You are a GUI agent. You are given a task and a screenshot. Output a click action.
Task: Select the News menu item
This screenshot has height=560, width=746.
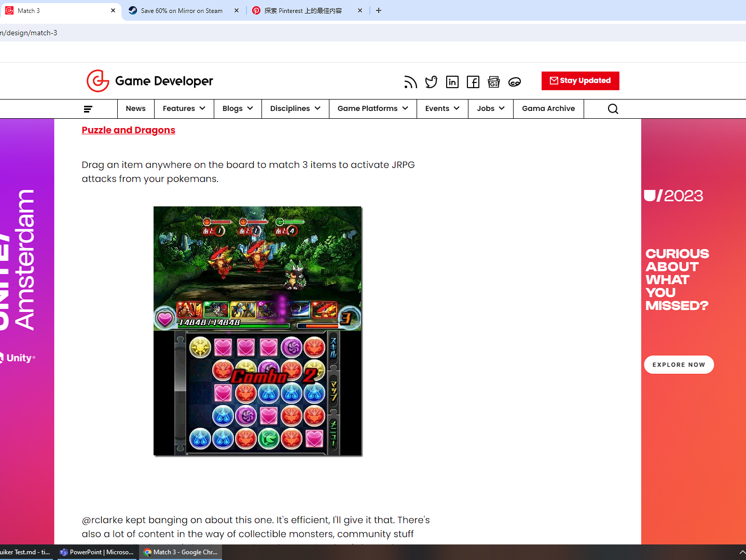(135, 109)
